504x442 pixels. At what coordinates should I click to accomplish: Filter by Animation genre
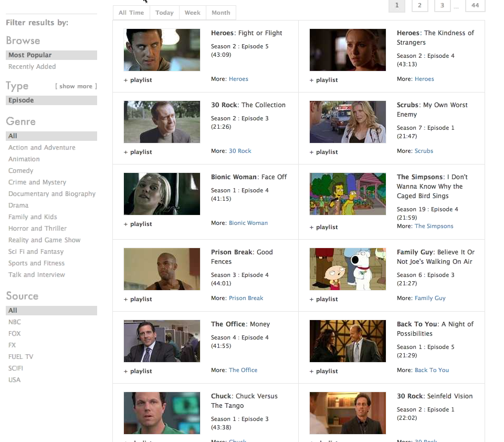(x=24, y=159)
